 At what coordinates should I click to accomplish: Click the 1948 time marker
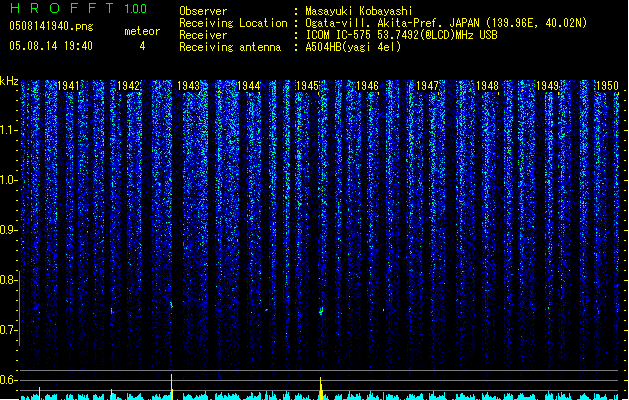point(487,86)
